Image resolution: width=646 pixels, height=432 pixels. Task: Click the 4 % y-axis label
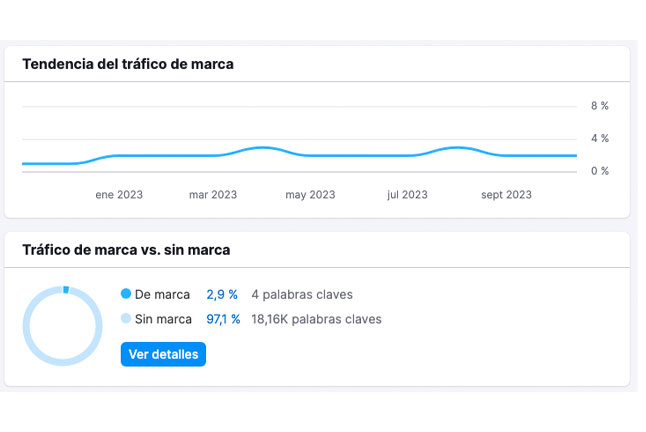[x=599, y=138]
